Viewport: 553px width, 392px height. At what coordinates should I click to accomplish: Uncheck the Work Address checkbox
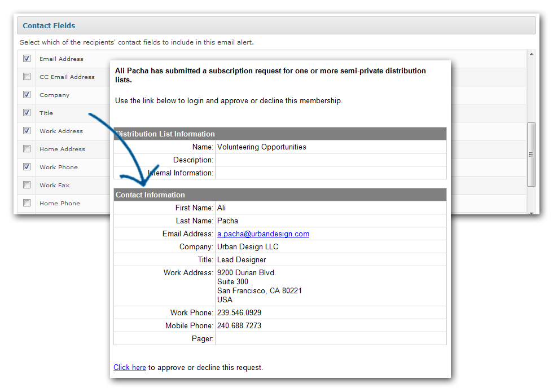click(27, 131)
